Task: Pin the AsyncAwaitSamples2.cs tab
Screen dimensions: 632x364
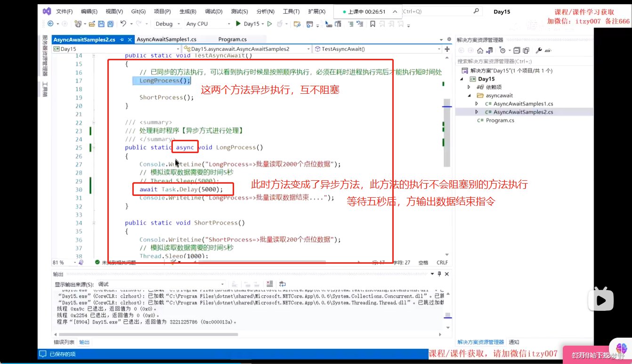Action: click(x=122, y=40)
